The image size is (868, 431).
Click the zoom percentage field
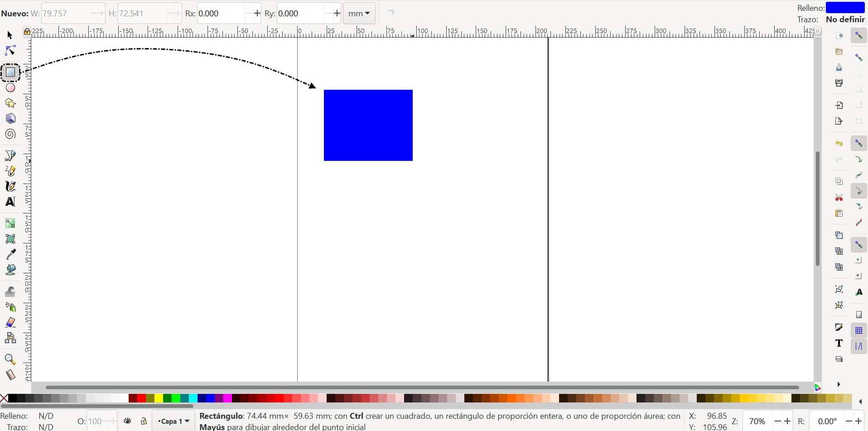click(x=757, y=421)
